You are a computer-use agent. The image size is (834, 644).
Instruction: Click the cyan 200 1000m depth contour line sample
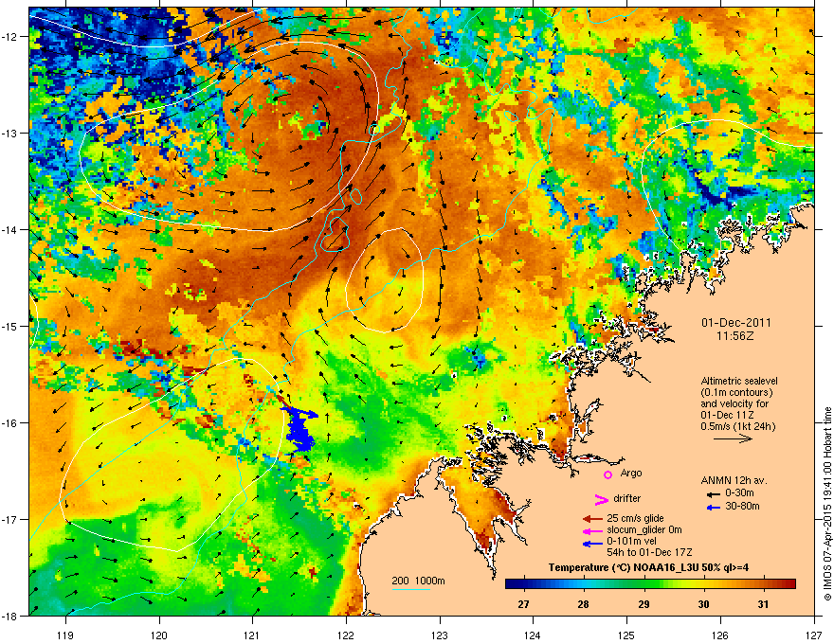[x=410, y=589]
